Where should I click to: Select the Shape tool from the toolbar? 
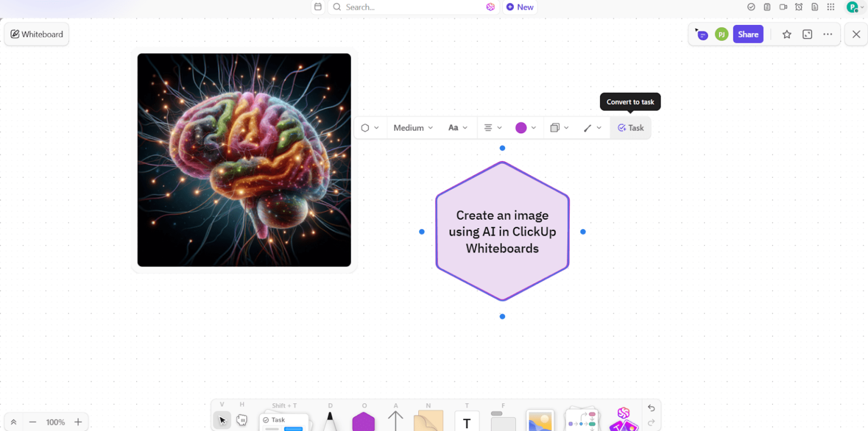364,420
